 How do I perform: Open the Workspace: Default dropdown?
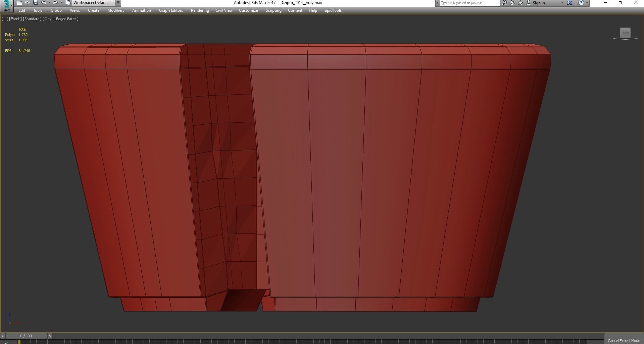94,3
